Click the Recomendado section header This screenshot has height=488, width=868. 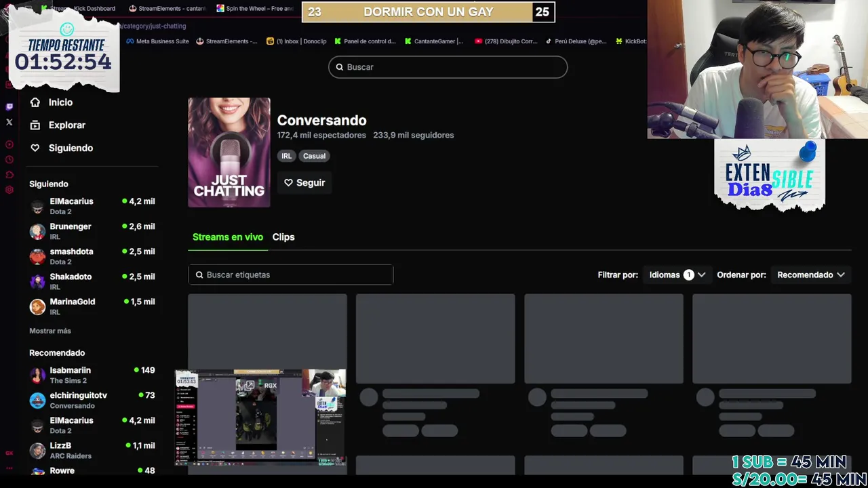click(57, 352)
